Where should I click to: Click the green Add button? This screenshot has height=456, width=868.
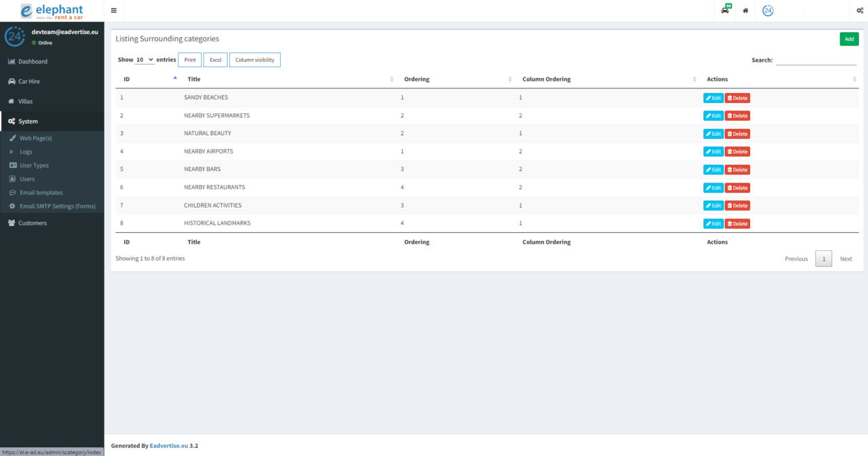point(848,39)
